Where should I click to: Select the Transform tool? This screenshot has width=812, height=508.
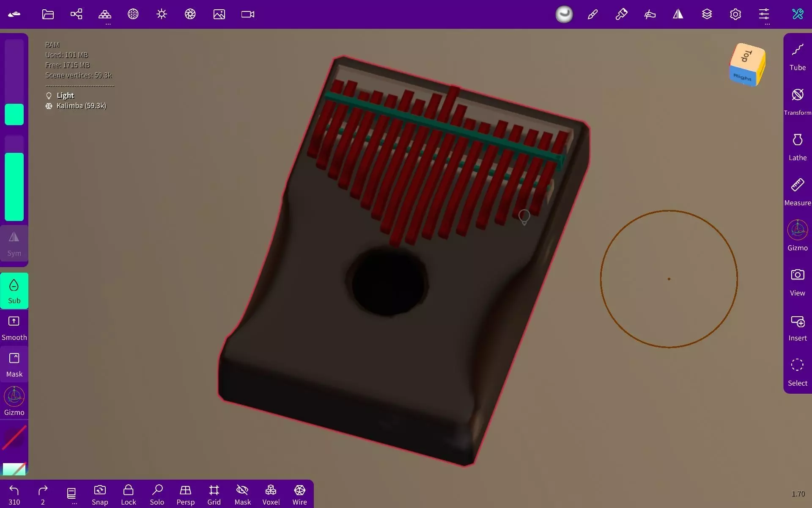pos(798,102)
